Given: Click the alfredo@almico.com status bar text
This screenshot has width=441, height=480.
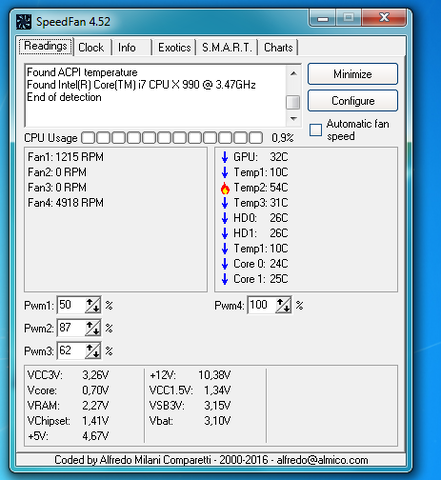Looking at the screenshot, I should point(322,460).
